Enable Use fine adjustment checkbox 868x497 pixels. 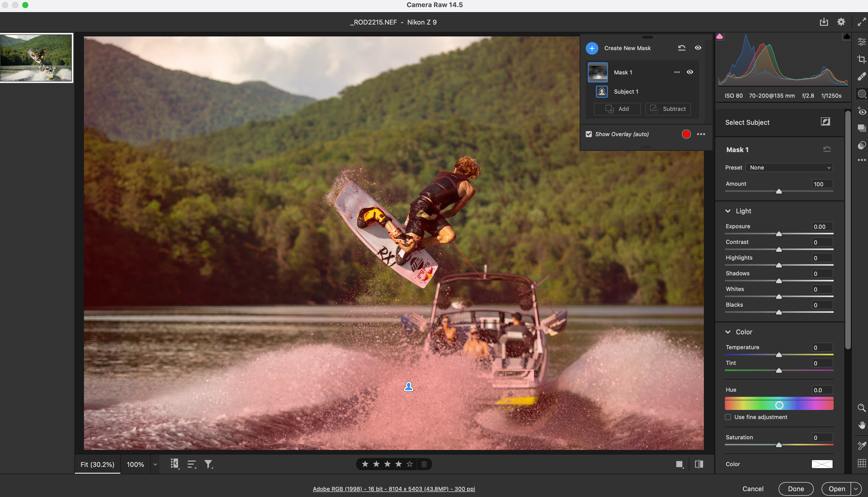click(728, 417)
